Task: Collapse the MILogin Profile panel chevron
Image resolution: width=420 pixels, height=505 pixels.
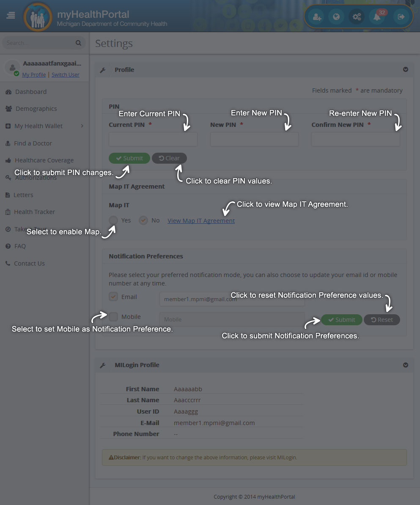Action: click(406, 365)
